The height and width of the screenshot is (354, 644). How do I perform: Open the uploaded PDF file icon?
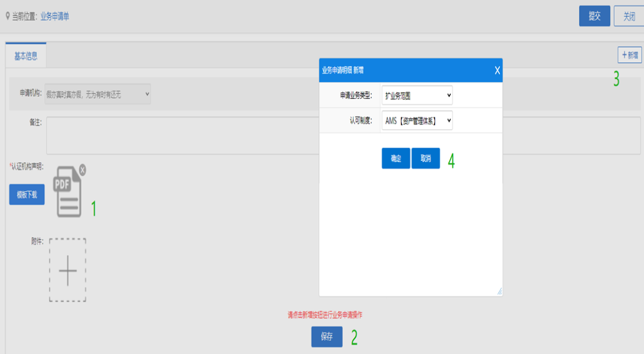[x=67, y=192]
